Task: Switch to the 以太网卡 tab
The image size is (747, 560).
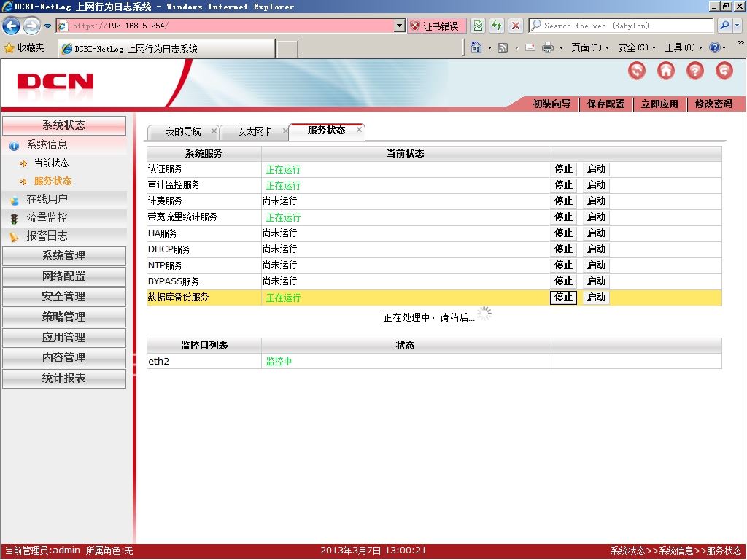Action: (x=255, y=131)
